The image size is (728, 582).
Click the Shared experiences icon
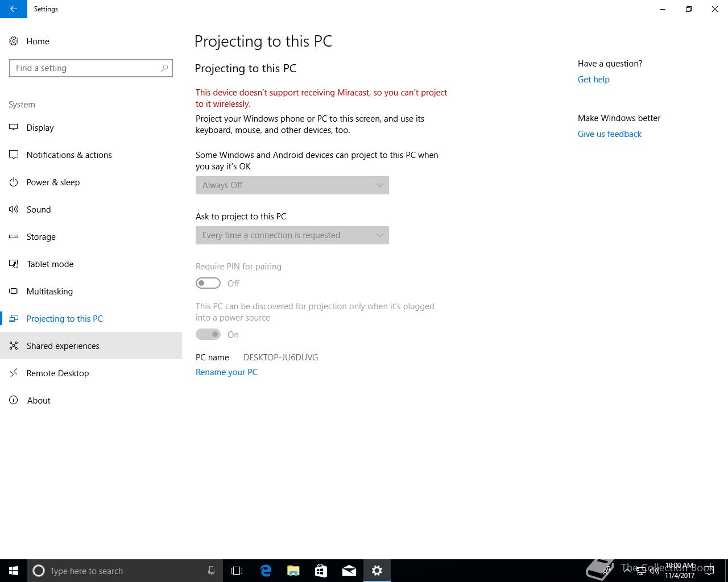[x=14, y=346]
